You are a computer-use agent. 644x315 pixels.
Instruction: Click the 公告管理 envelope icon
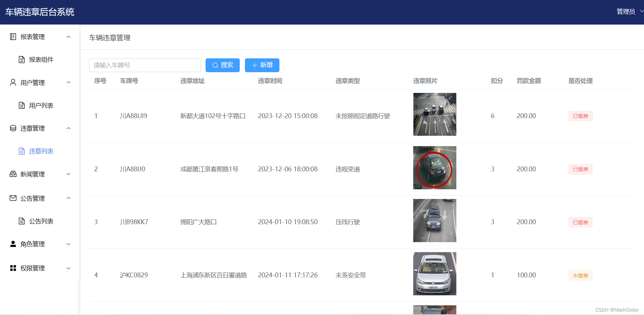point(13,198)
